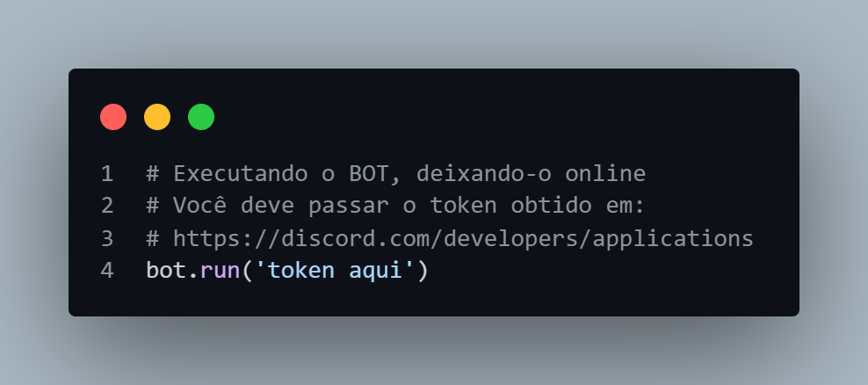
Task: Click the word Executando in comment
Action: pos(241,174)
